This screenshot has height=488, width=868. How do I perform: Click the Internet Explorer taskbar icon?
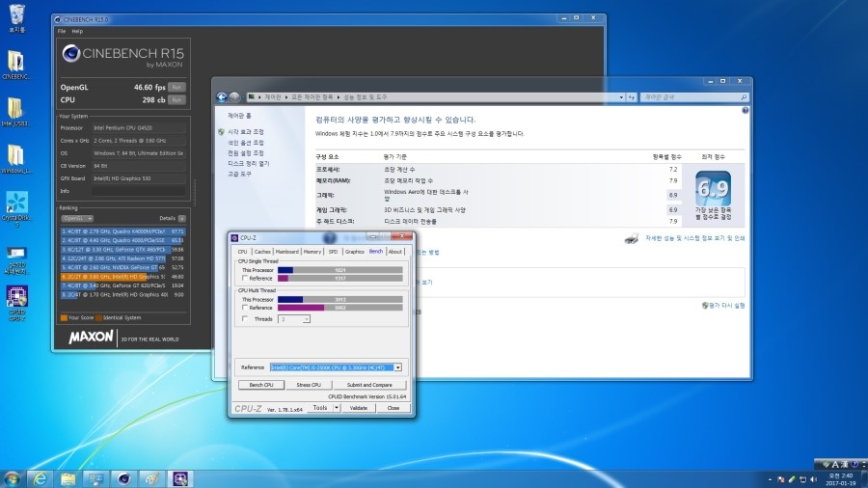coord(40,477)
